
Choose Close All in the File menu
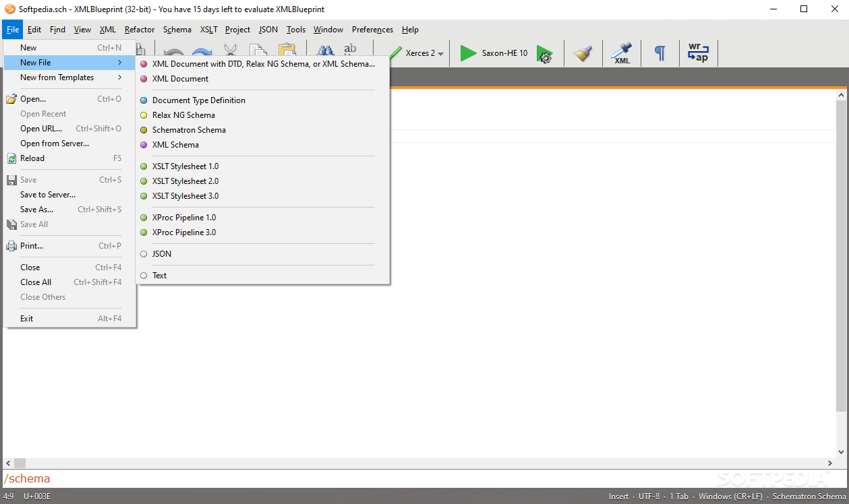coord(70,282)
